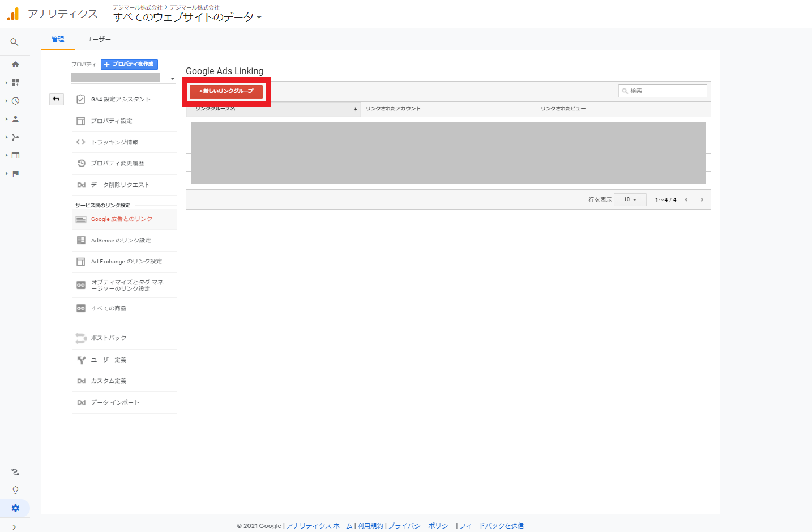This screenshot has width=812, height=532.
Task: Click the back arrow button beside property column
Action: [x=57, y=99]
